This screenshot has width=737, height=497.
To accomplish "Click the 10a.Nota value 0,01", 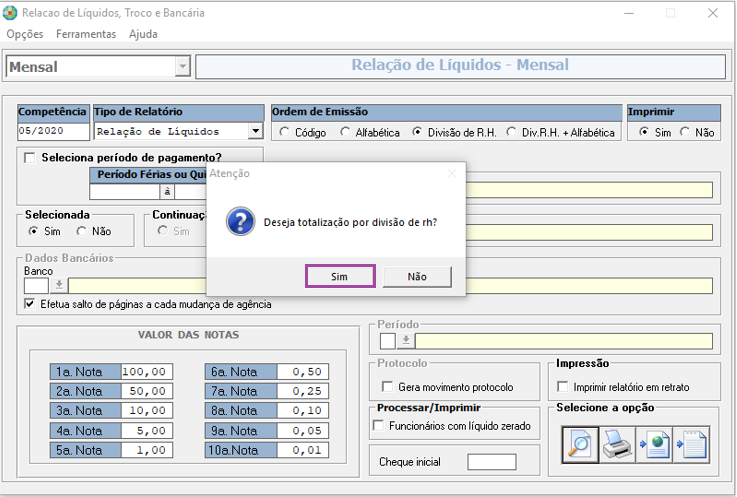I will tap(303, 450).
